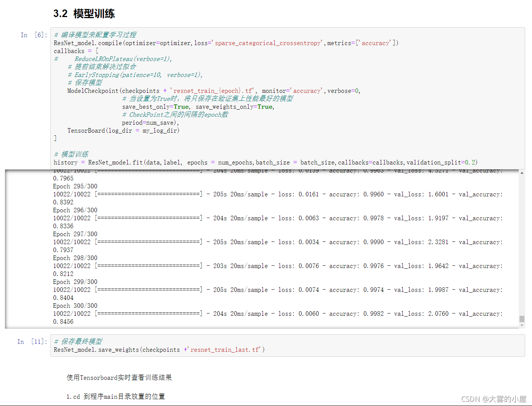This screenshot has height=406, width=532.
Task: Click the period=num_save line
Action: coord(150,123)
